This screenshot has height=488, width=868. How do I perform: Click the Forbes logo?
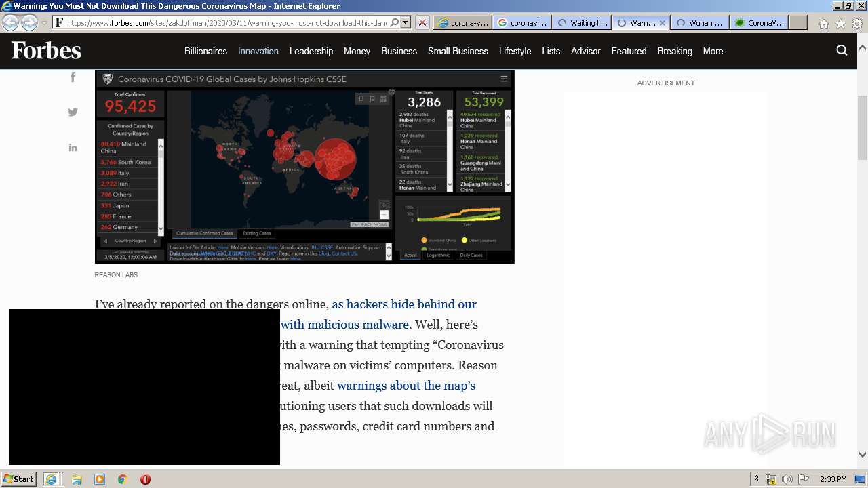(x=46, y=51)
